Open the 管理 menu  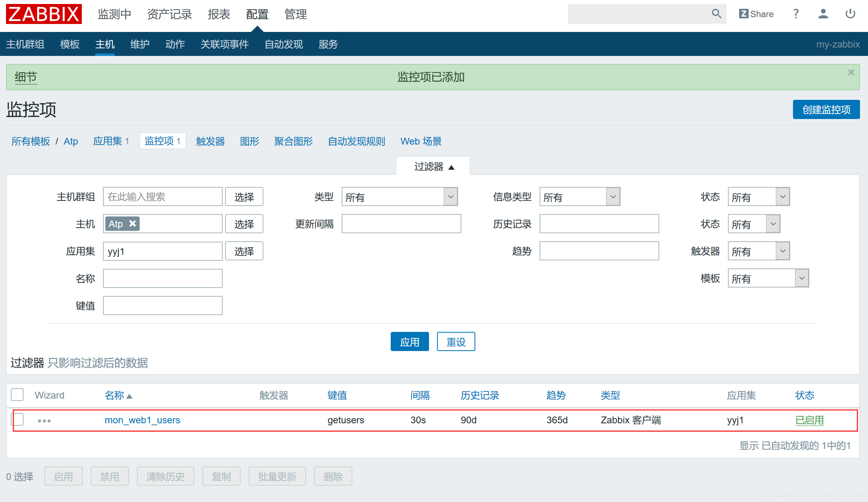pos(296,14)
